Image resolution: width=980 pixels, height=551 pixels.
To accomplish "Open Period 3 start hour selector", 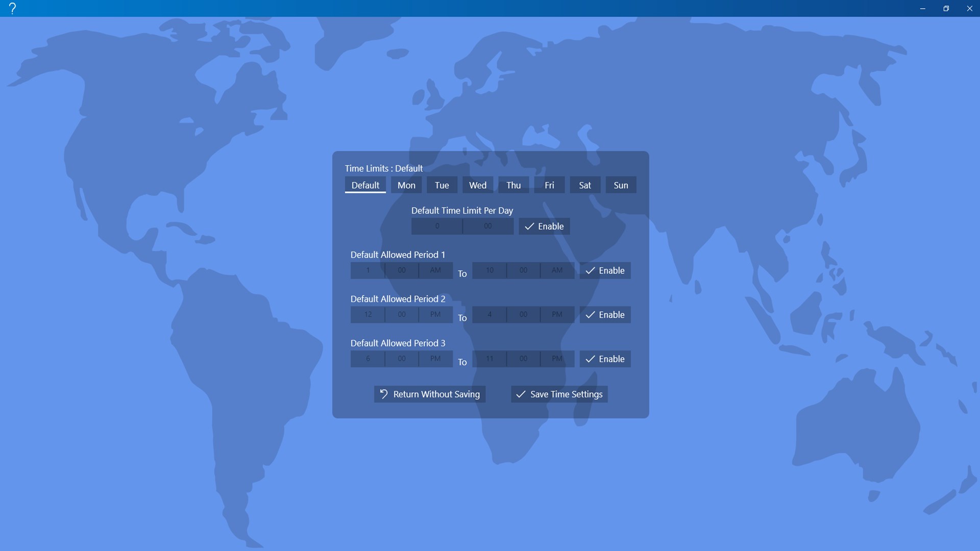I will [367, 359].
